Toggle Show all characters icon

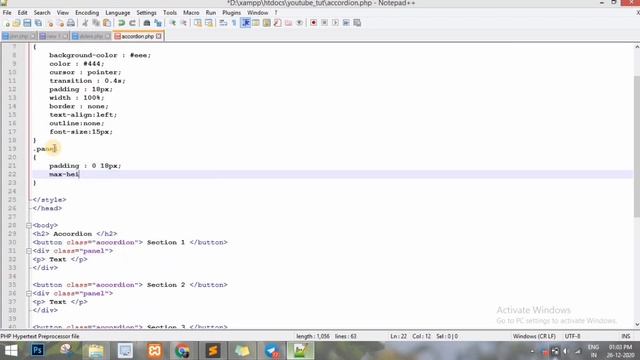(234, 23)
